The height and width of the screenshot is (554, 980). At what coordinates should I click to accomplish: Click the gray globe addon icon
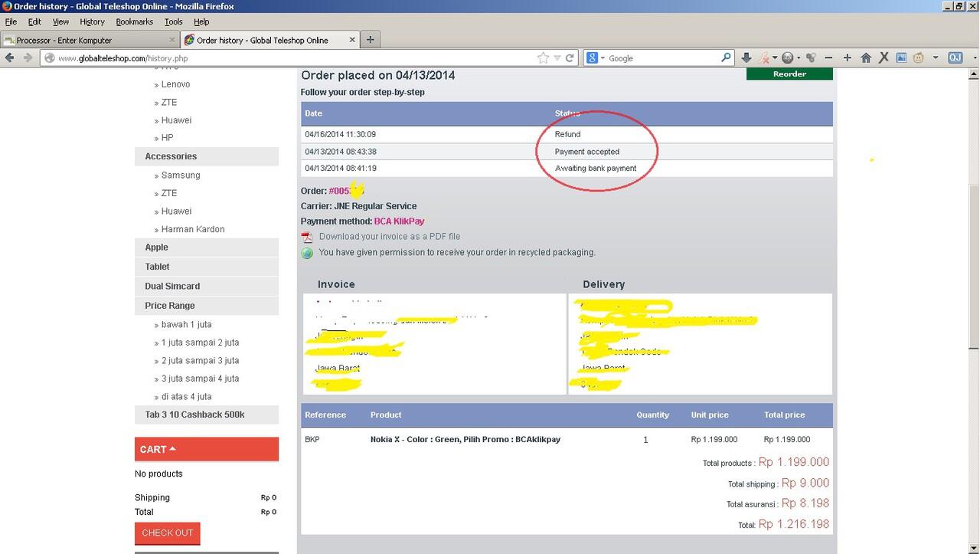coord(787,57)
